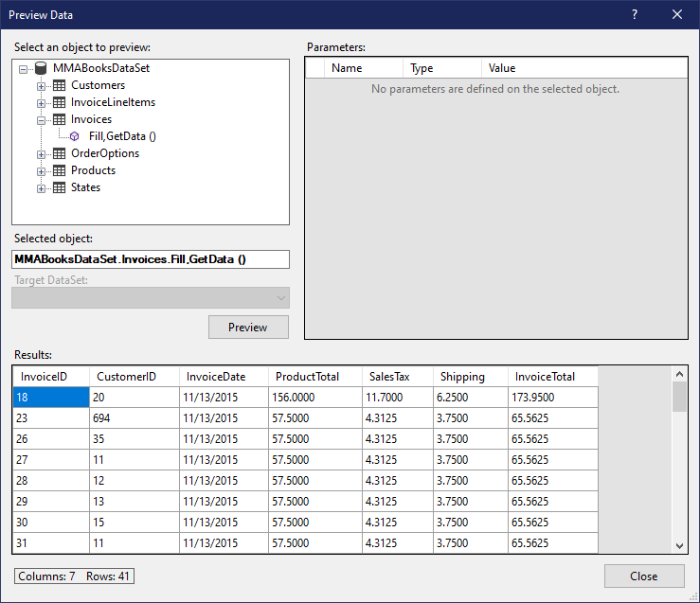Select InvoiceID cell 18

coord(51,398)
